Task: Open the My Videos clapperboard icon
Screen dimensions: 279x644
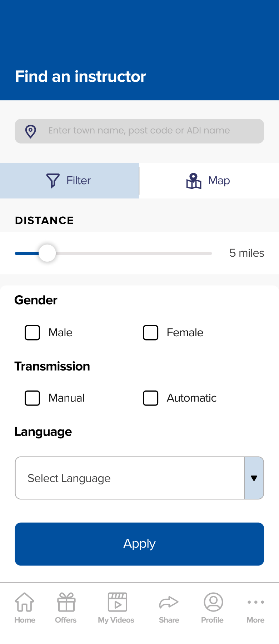Action: (117, 602)
